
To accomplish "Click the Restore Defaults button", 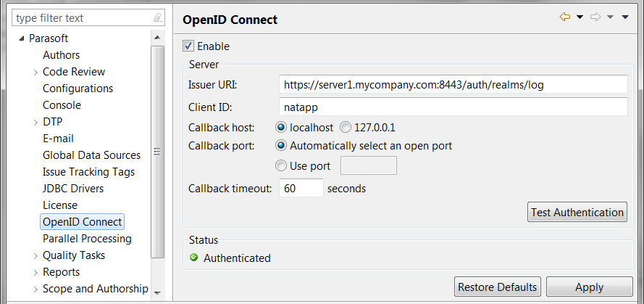I will pyautogui.click(x=498, y=287).
